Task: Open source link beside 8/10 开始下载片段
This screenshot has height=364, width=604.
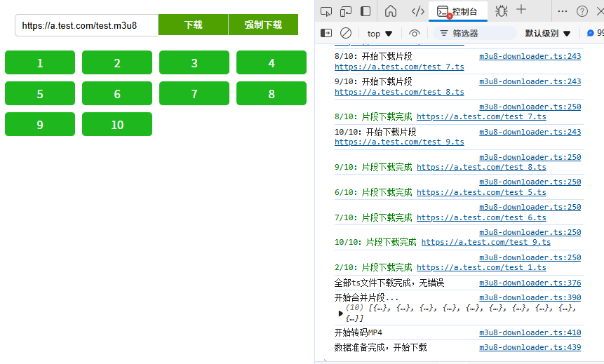Action: (x=530, y=56)
